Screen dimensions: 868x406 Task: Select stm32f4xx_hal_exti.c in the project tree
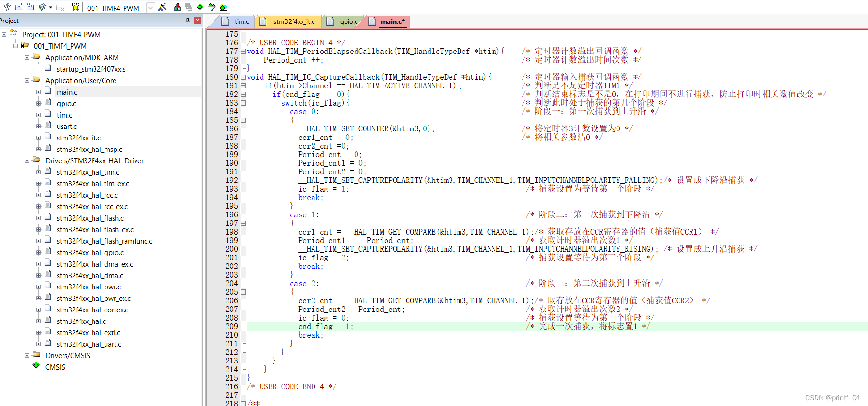[x=88, y=333]
